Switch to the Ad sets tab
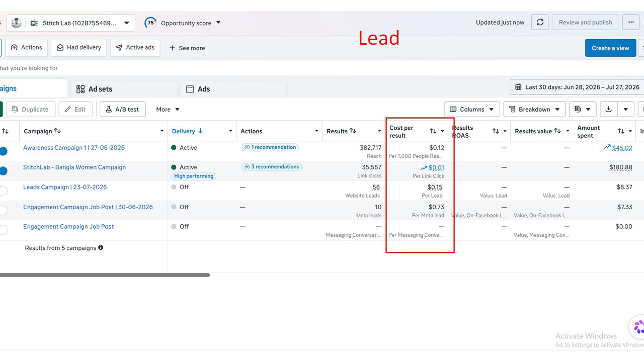This screenshot has width=644, height=362. coord(124,89)
